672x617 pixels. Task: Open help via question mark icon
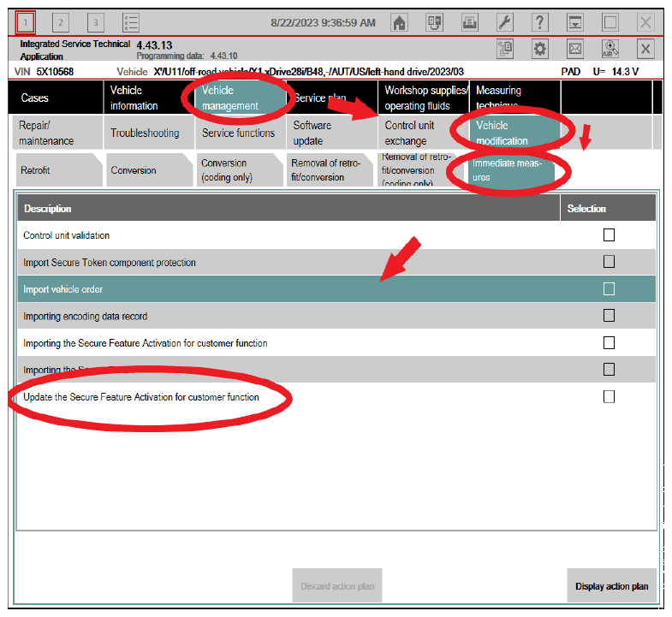(539, 22)
